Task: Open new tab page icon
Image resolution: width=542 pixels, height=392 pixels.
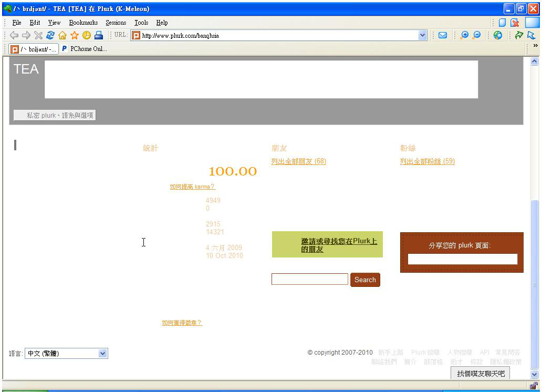Action: [x=502, y=23]
